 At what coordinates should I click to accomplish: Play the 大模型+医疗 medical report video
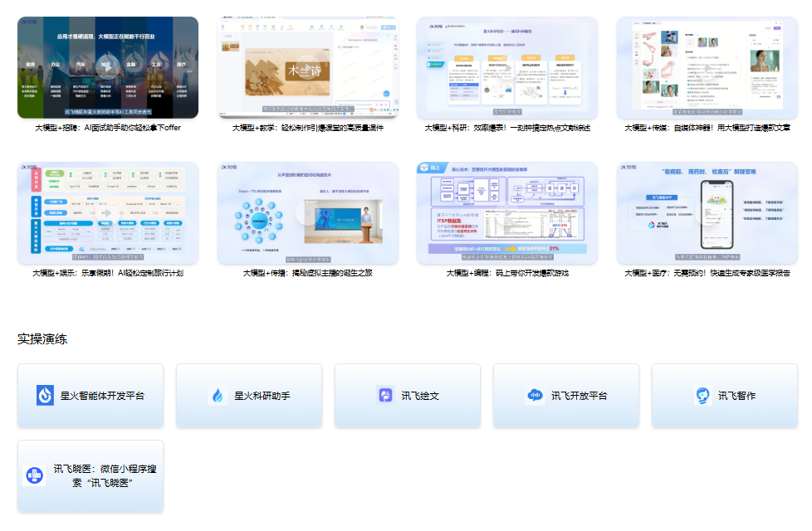click(707, 212)
